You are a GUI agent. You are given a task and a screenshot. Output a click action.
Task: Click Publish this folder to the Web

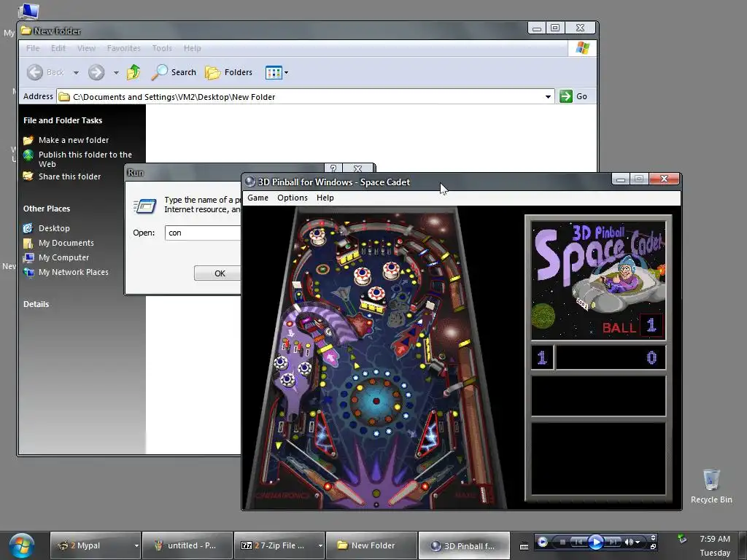tap(85, 159)
